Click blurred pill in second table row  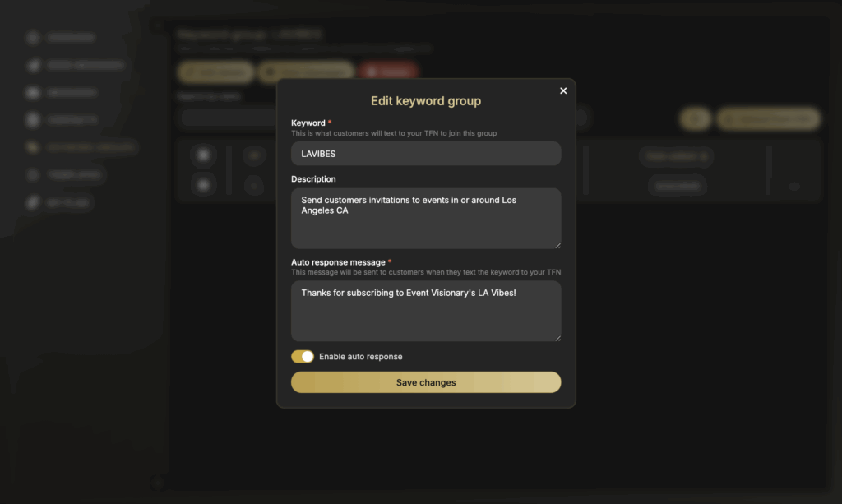pos(678,186)
